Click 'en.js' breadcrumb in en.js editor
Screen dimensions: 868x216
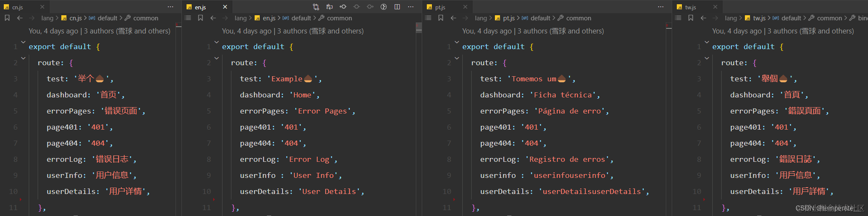[269, 18]
